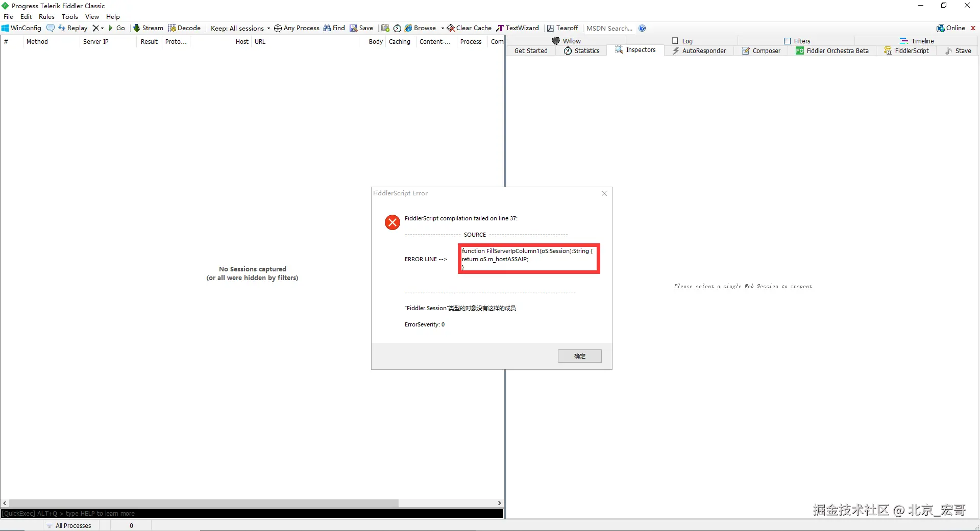Open WinConfig tool

click(x=21, y=28)
